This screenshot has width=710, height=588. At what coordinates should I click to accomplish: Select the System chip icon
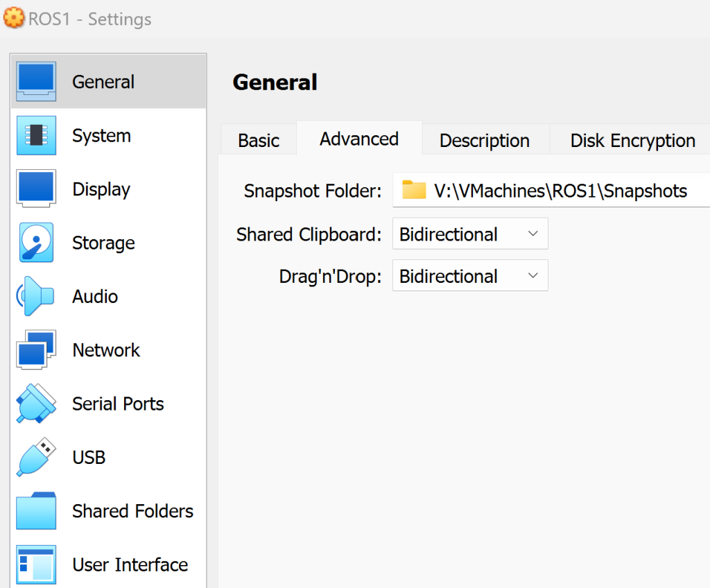tap(36, 135)
